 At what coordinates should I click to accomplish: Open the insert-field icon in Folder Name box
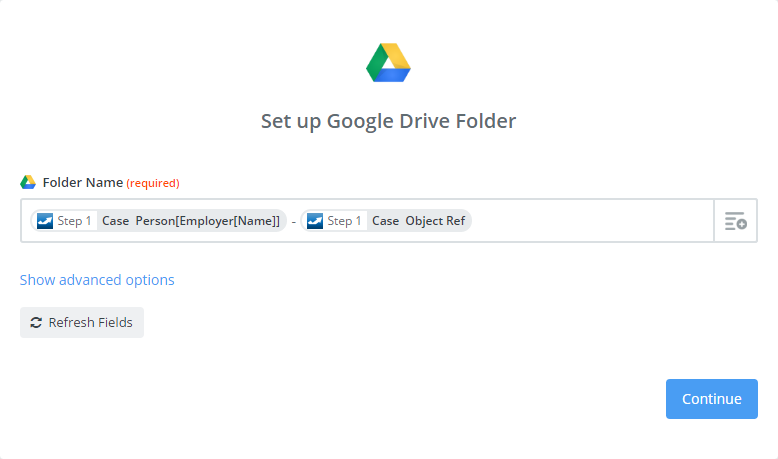pos(735,221)
